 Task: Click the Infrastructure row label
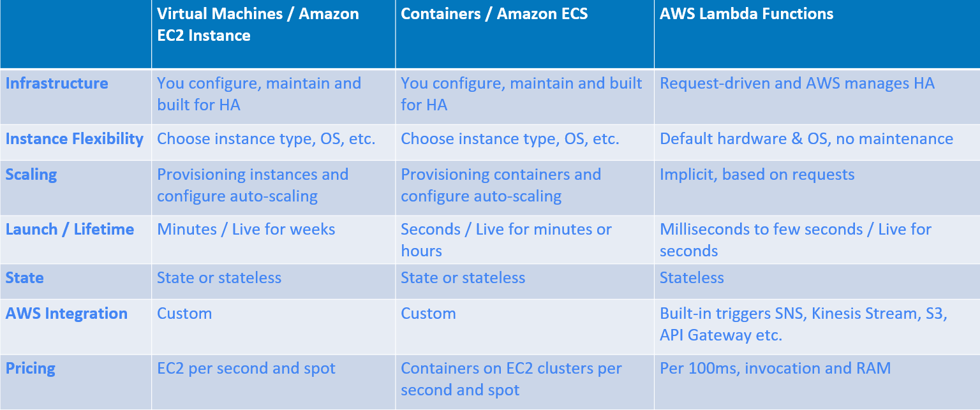point(57,84)
